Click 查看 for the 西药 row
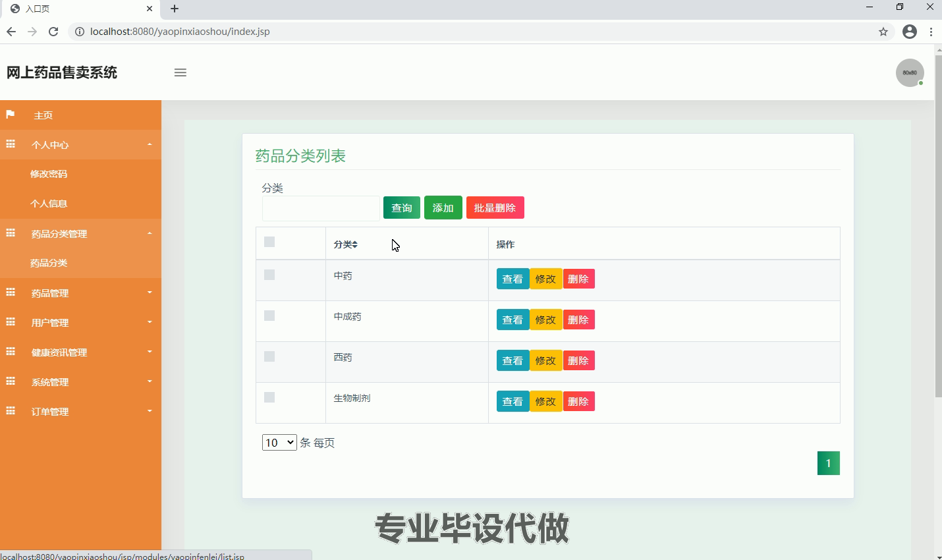942x560 pixels. (513, 361)
